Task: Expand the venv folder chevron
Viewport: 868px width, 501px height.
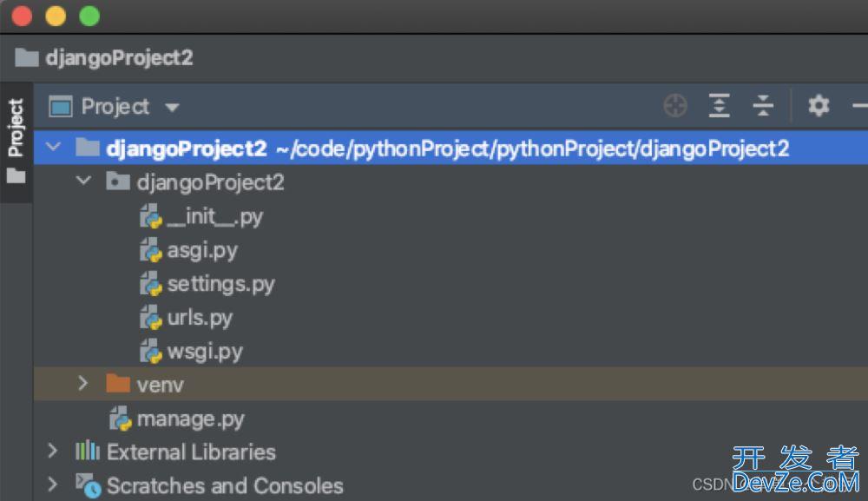Action: (83, 383)
